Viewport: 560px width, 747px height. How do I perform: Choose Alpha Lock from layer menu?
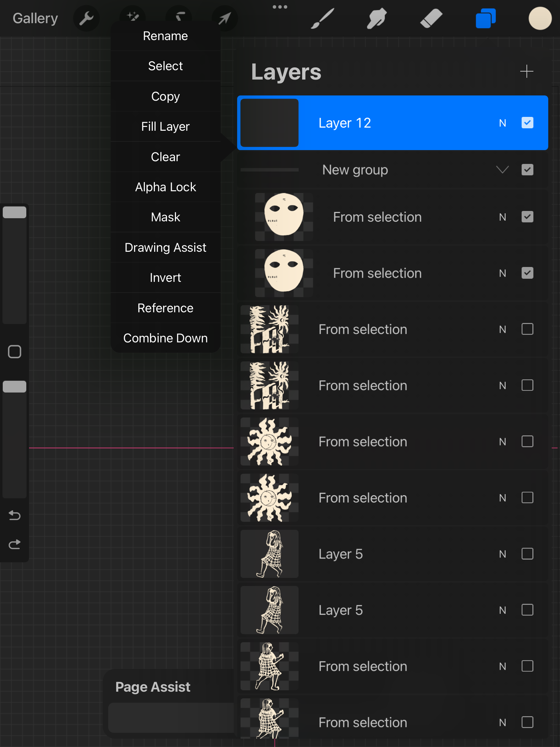tap(165, 187)
